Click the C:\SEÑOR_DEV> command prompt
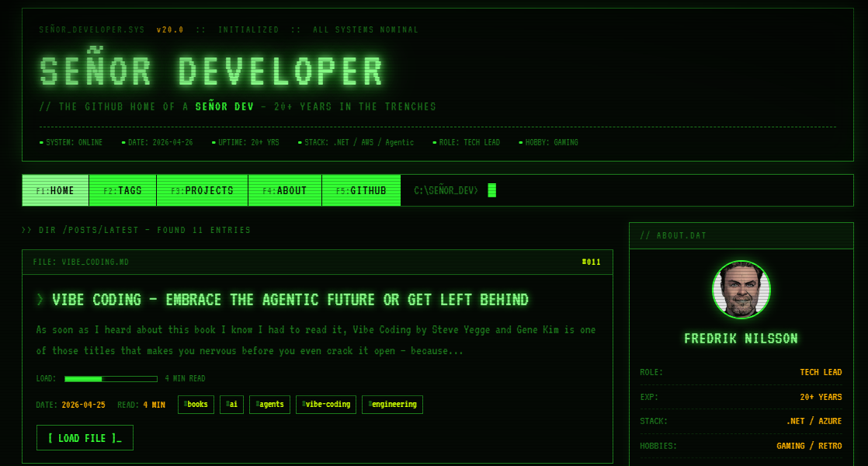 [446, 190]
